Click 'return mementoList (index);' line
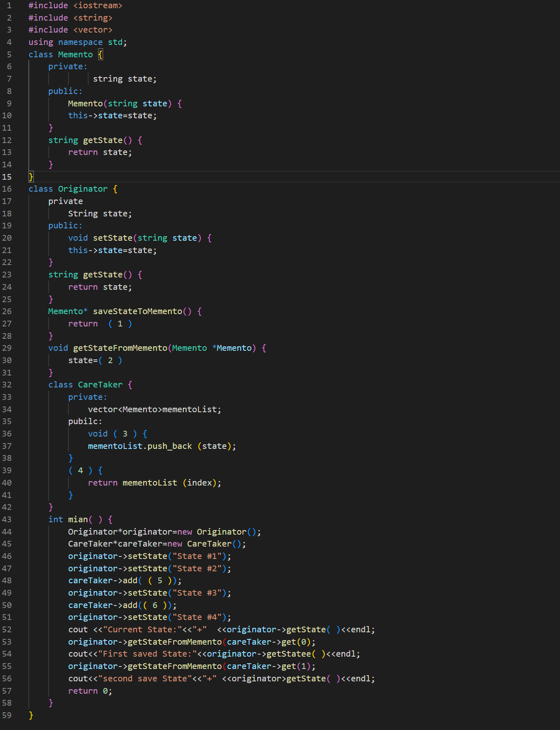560x730 pixels. point(155,483)
